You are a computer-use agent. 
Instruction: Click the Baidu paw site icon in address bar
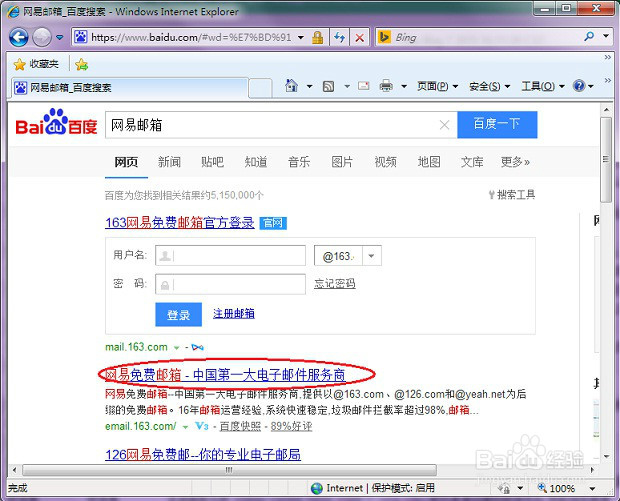tap(81, 37)
